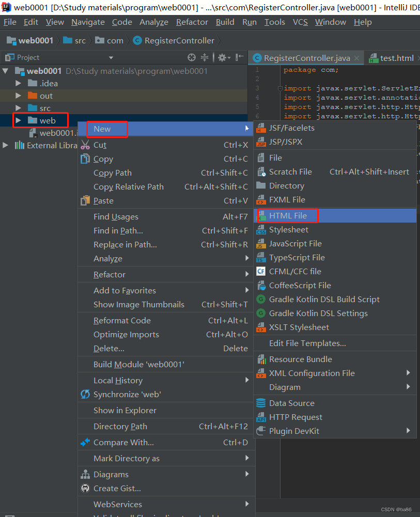Click com breadcrumb in navigation bar
This screenshot has width=420, height=517.
(x=109, y=41)
